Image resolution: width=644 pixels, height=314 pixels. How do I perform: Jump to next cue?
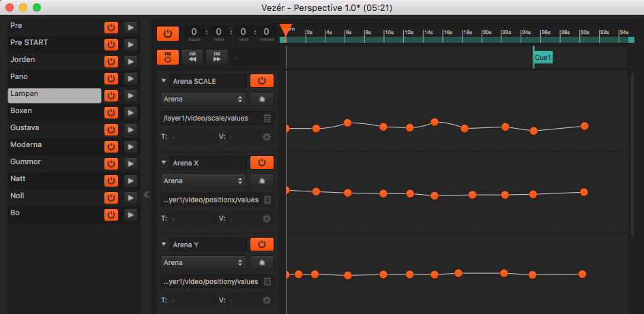coord(217,57)
